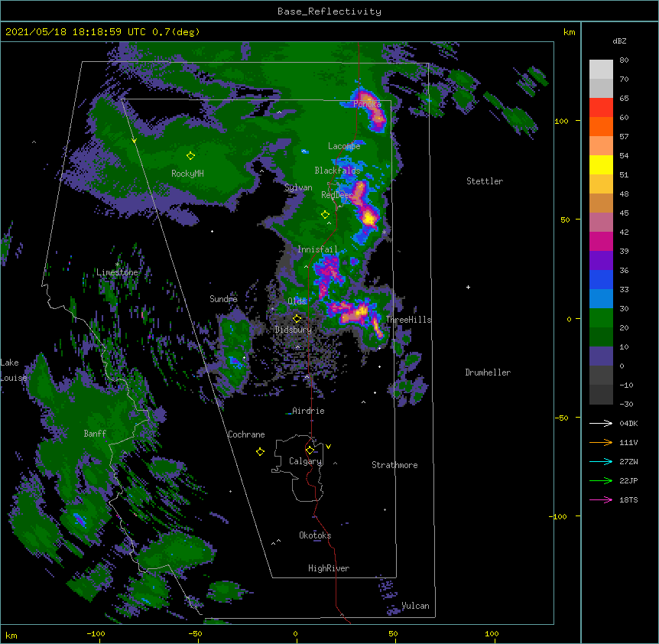The image size is (659, 644).
Task: Click the Stettler town label
Action: (485, 181)
